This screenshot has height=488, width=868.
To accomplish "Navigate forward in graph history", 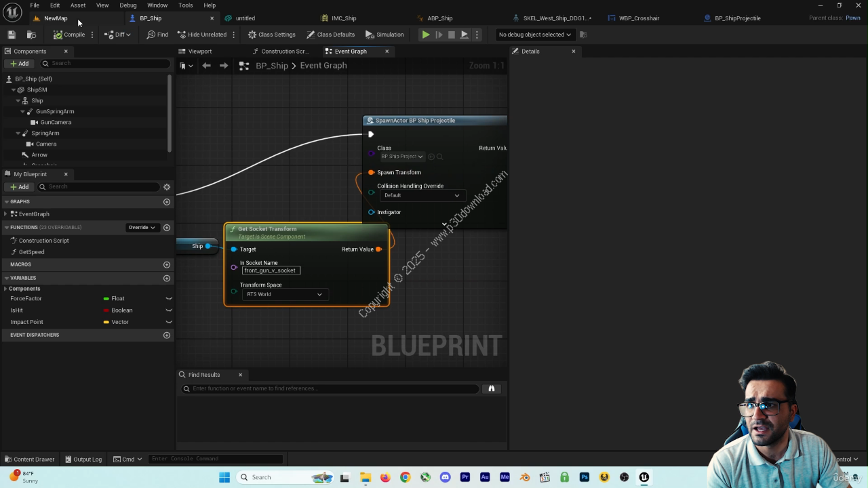I will (224, 66).
